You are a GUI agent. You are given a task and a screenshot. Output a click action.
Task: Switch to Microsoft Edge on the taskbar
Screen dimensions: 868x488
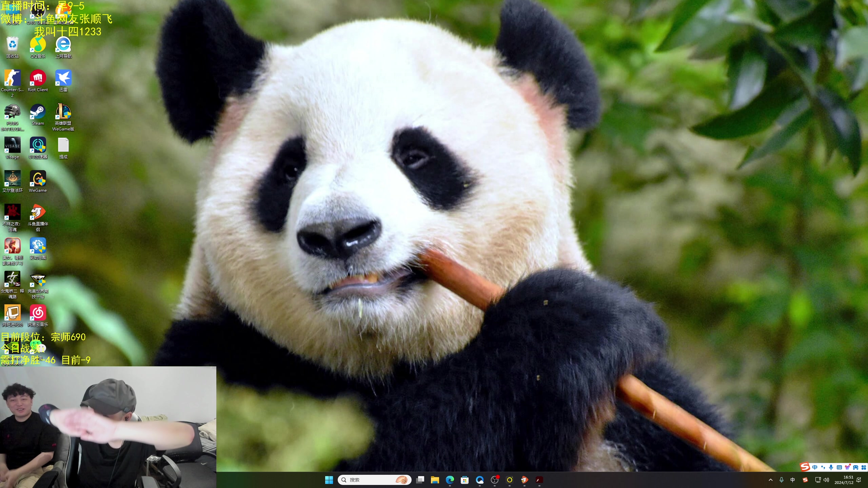450,480
